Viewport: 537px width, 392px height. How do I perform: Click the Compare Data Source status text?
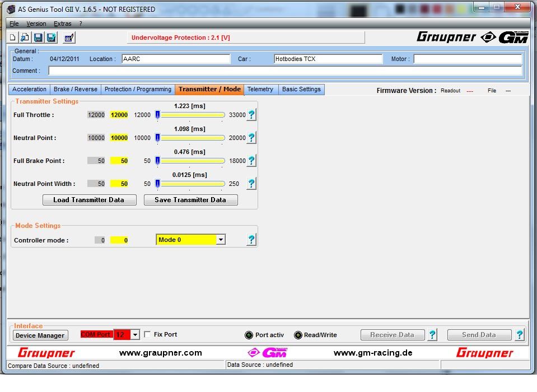point(53,366)
